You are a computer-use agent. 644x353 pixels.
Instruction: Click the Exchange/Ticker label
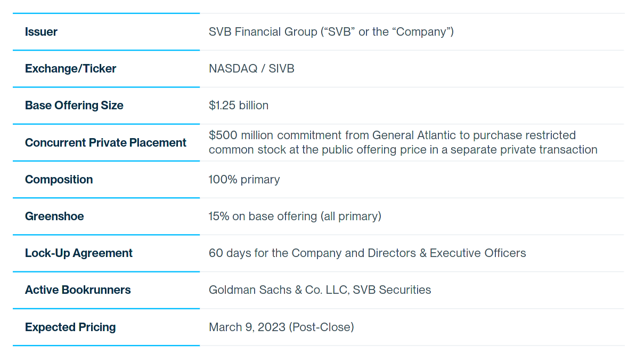(70, 69)
